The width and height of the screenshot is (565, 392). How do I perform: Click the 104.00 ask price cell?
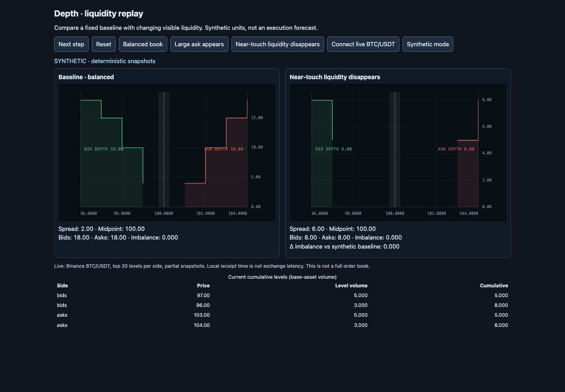202,325
